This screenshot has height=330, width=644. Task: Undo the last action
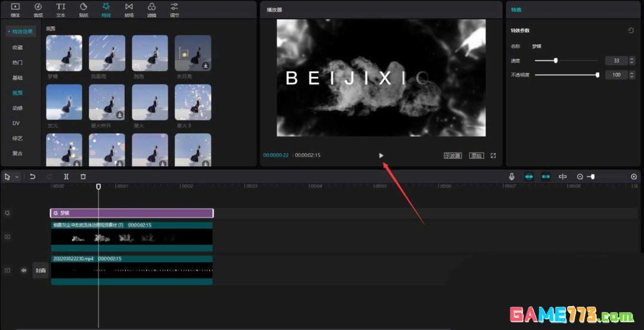pos(32,176)
